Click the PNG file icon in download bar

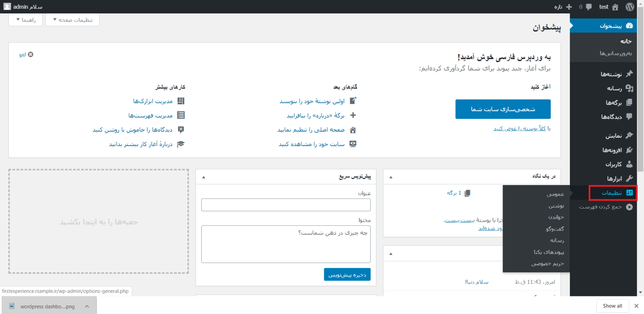click(12, 306)
